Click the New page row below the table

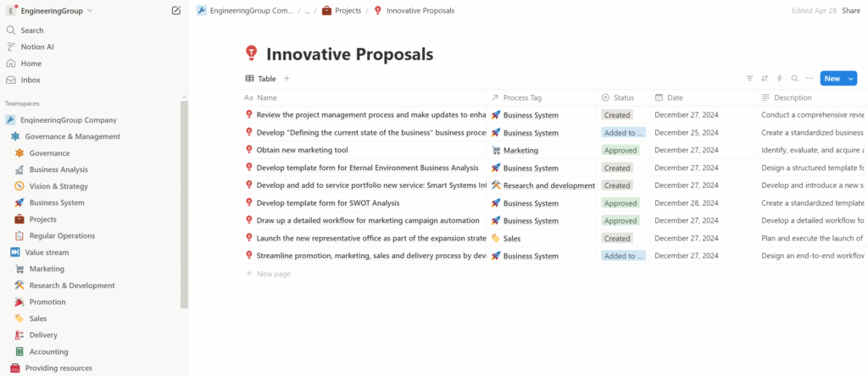pos(274,274)
